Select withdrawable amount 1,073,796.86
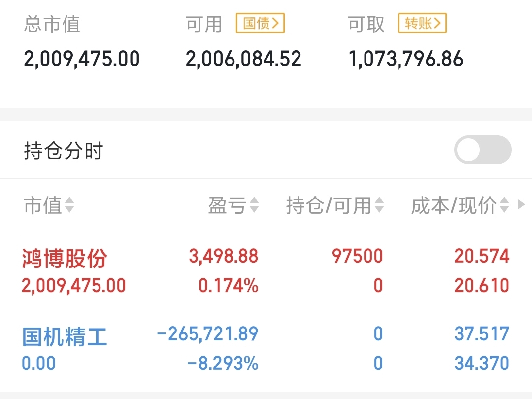Image resolution: width=532 pixels, height=399 pixels. (x=406, y=59)
